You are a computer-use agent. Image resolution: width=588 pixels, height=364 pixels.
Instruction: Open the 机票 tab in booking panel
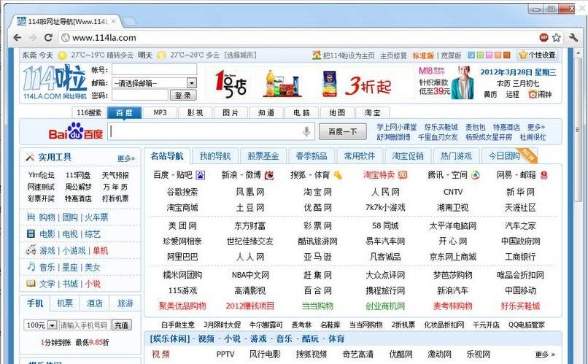click(x=64, y=303)
